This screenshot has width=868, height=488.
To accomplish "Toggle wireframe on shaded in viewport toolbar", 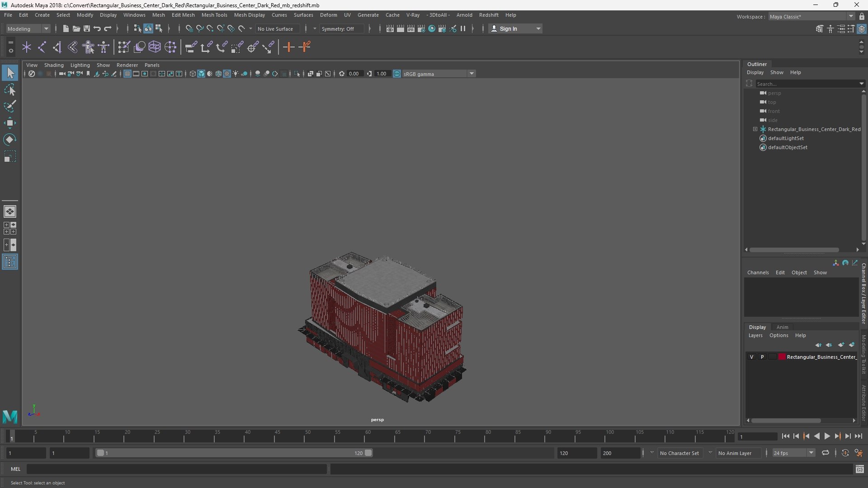I will pos(218,74).
